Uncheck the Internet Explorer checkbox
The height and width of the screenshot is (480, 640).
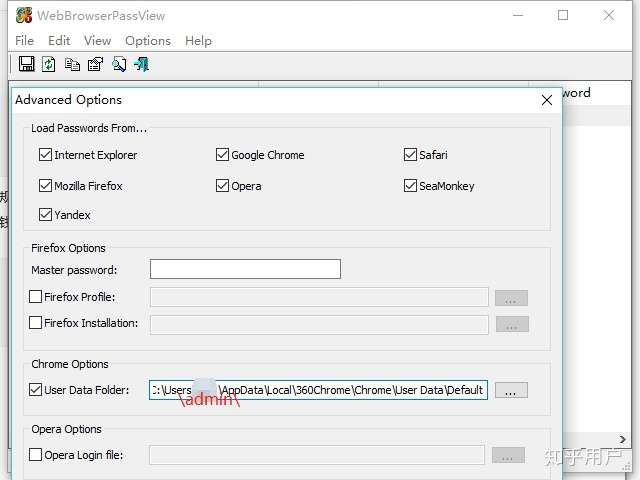point(45,155)
